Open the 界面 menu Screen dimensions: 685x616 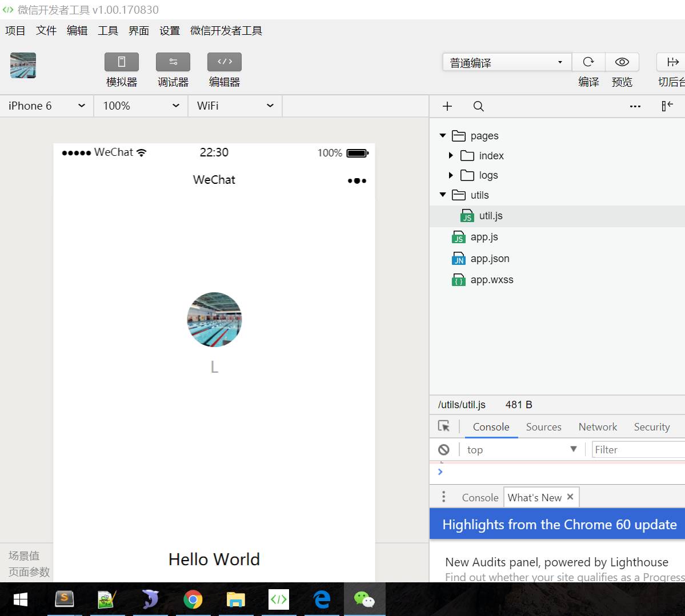pyautogui.click(x=139, y=31)
